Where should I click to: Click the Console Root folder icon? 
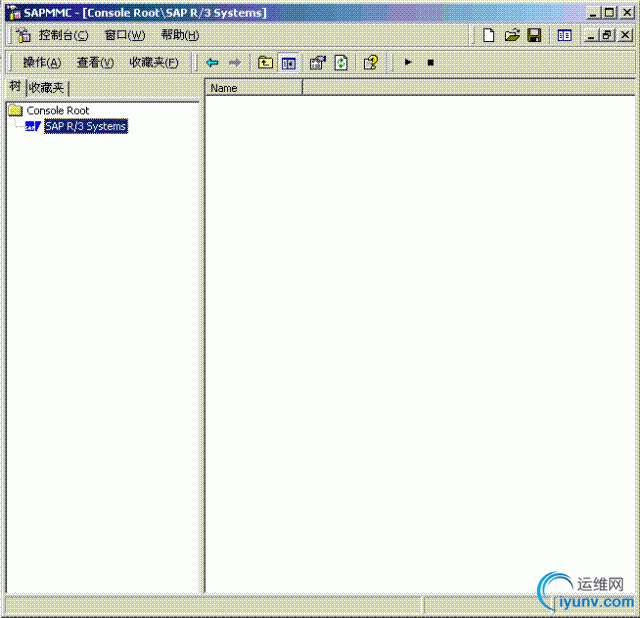point(16,110)
